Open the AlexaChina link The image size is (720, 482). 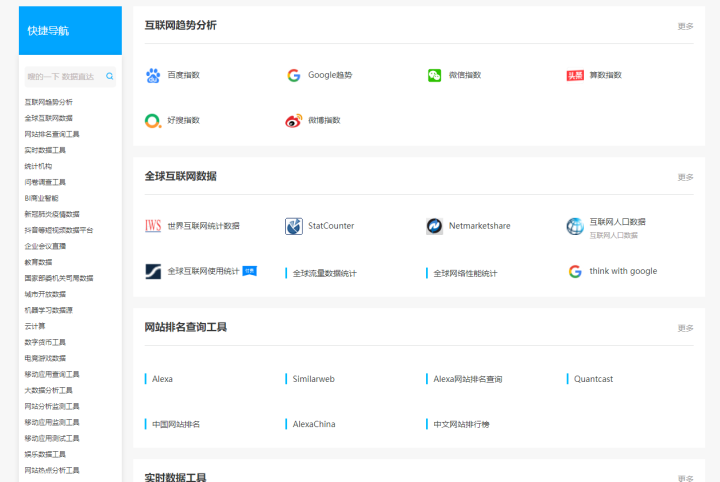(x=314, y=425)
